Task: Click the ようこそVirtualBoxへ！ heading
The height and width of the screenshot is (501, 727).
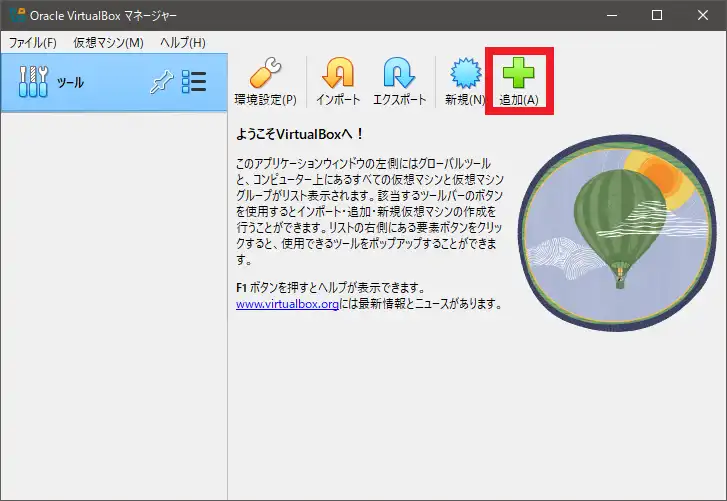Action: point(300,134)
